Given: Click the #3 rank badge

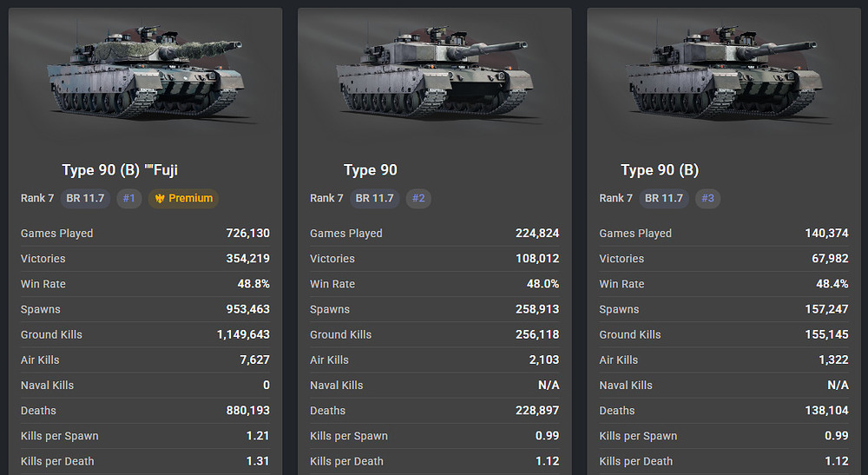Looking at the screenshot, I should click(707, 198).
